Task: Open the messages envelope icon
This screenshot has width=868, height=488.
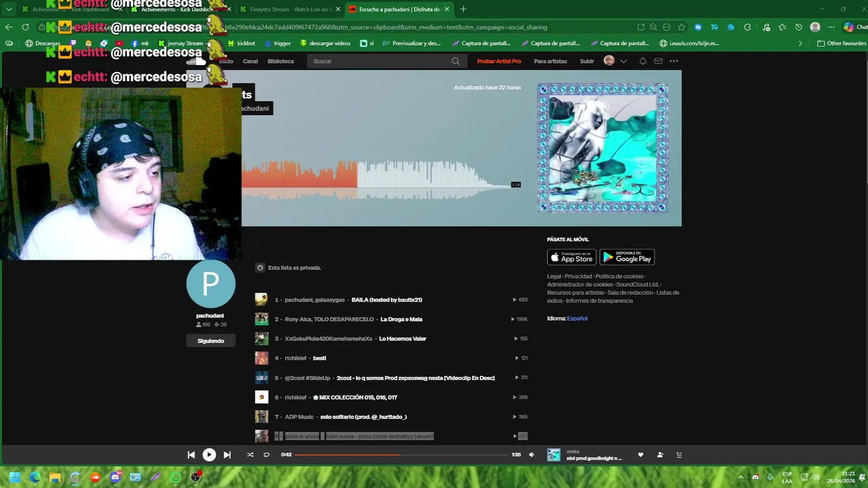Action: (x=658, y=61)
